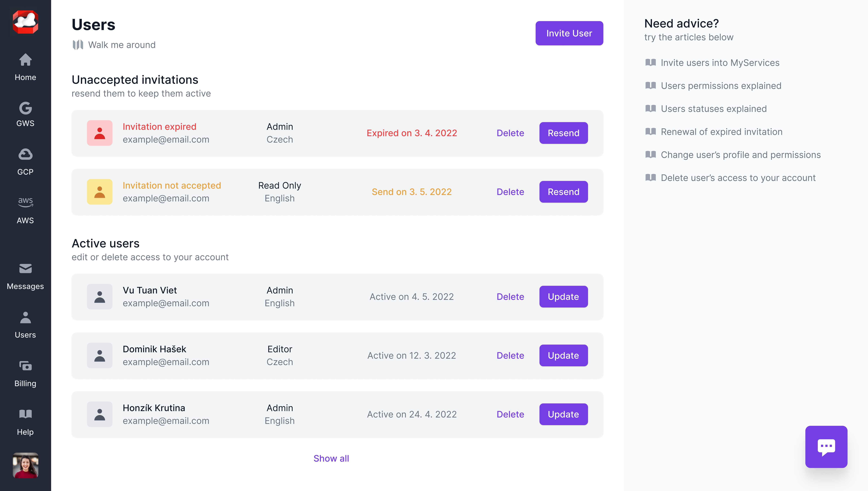Click Invitation expired status text
The height and width of the screenshot is (491, 868).
(x=159, y=126)
